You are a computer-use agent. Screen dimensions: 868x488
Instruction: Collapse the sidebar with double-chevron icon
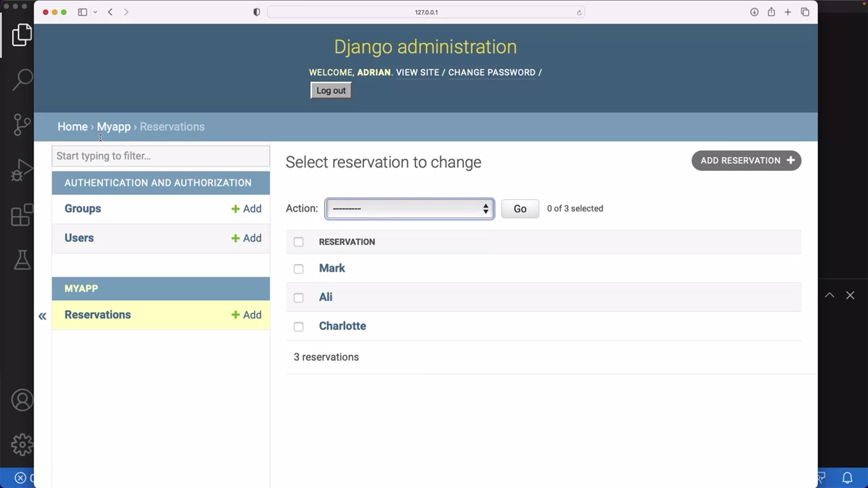[x=42, y=316]
